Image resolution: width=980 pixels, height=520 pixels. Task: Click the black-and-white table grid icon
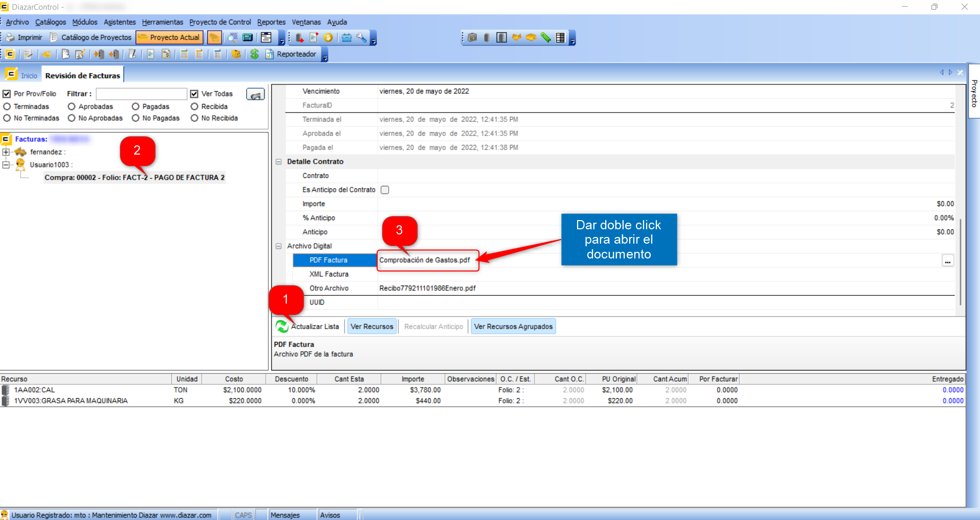point(560,37)
